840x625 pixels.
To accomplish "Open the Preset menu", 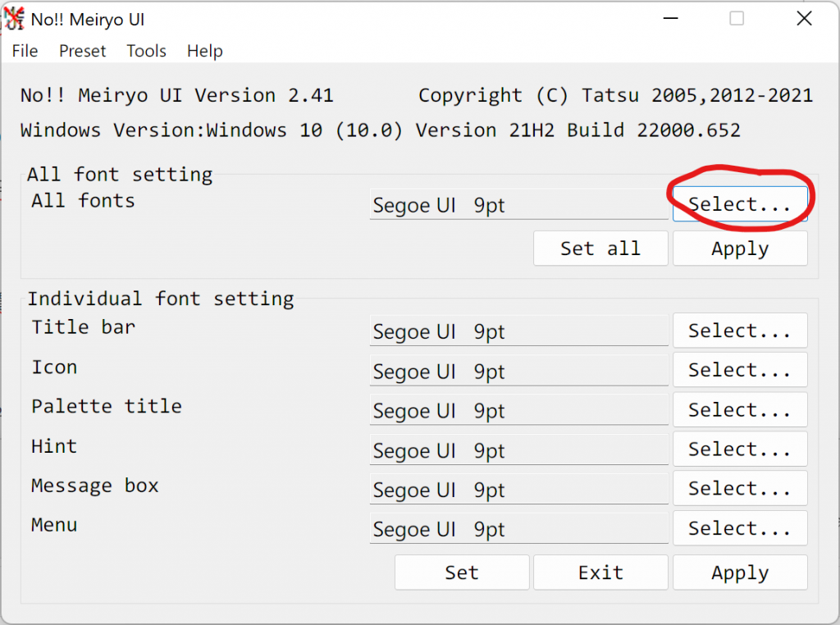I will point(83,51).
